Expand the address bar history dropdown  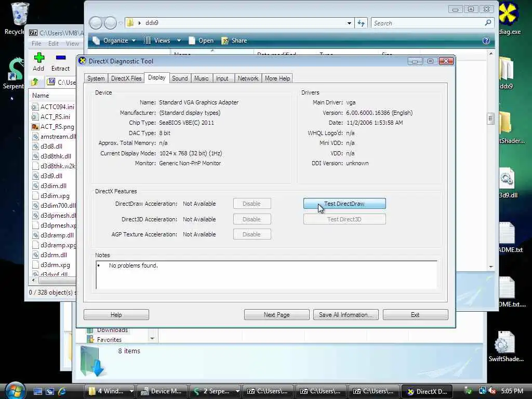[349, 23]
